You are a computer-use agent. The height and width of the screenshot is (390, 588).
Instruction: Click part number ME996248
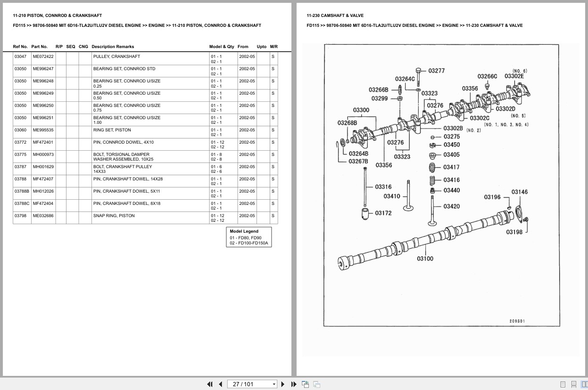[x=43, y=81]
